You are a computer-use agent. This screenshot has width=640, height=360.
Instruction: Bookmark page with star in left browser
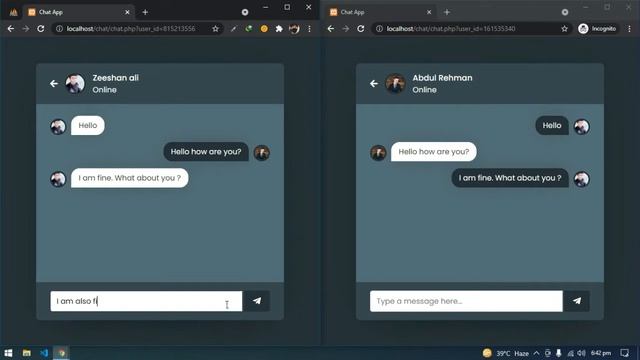point(216,29)
